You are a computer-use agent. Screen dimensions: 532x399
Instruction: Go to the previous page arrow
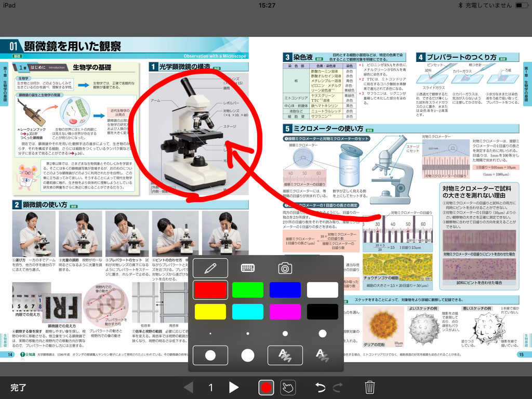click(x=189, y=387)
